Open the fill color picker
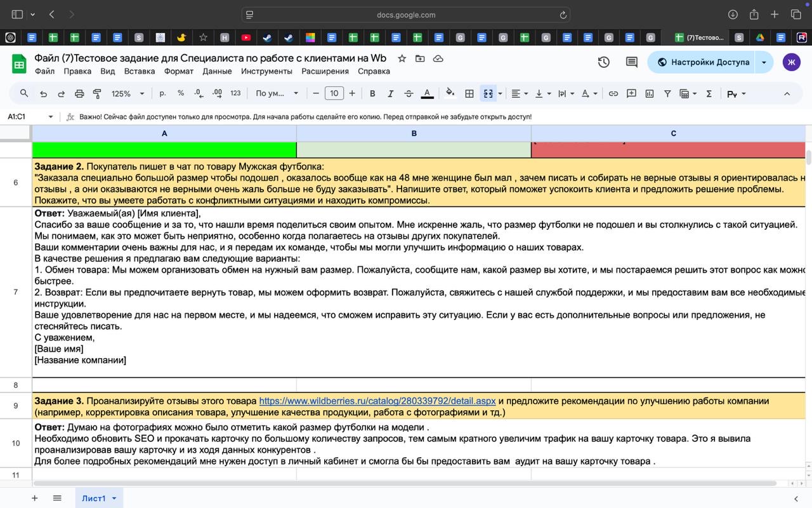Screen dimensions: 812x508 [450, 93]
